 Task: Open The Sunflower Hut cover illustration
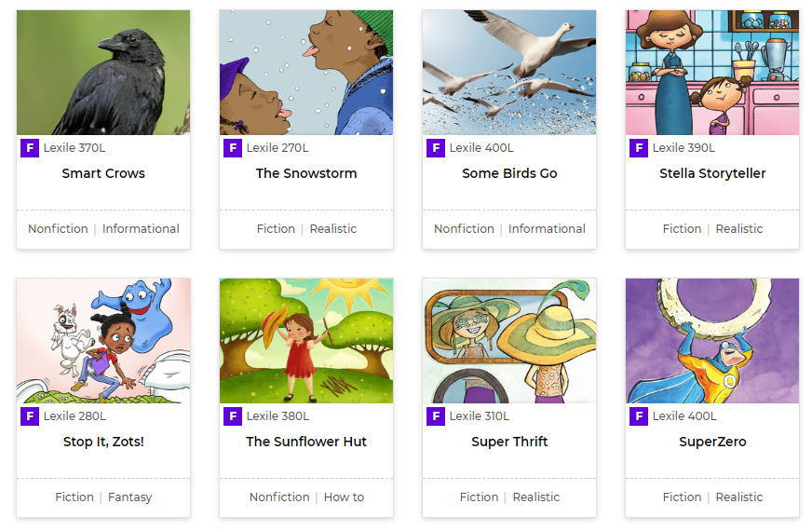pos(306,341)
